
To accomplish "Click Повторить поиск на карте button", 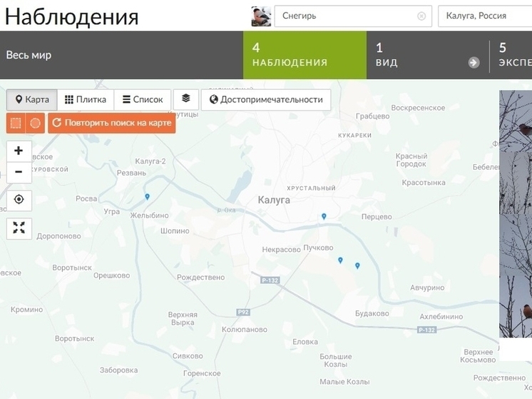I will coord(112,123).
